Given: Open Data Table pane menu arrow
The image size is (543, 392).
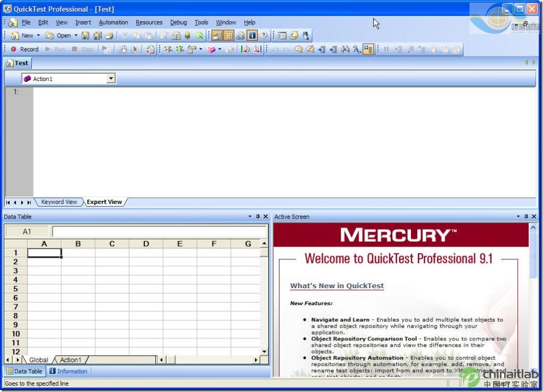Looking at the screenshot, I should [x=250, y=216].
